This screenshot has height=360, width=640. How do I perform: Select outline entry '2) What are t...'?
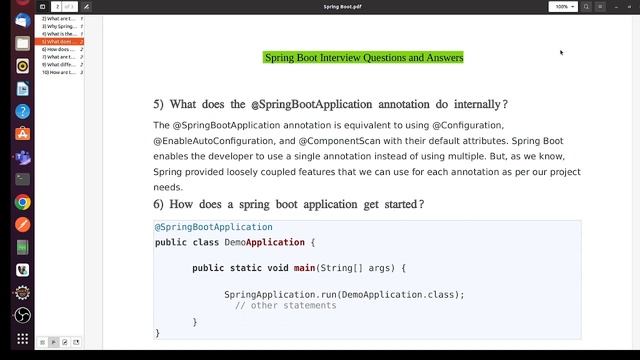pyautogui.click(x=60, y=19)
